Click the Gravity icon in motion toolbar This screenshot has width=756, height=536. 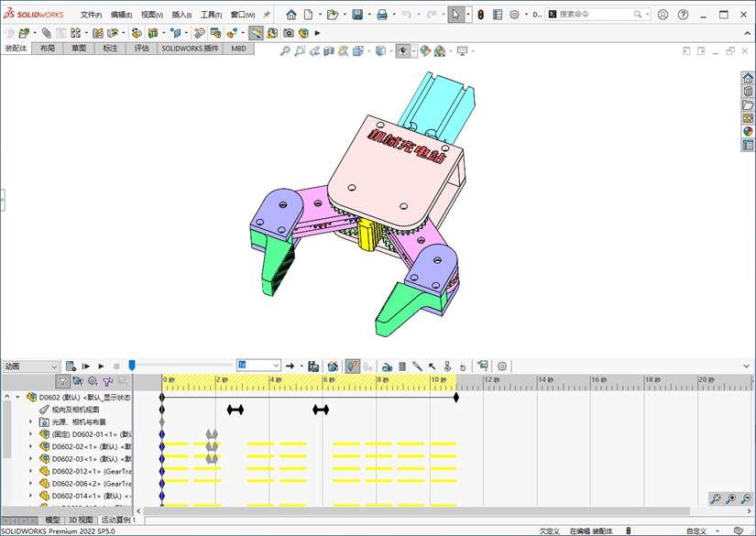(464, 366)
